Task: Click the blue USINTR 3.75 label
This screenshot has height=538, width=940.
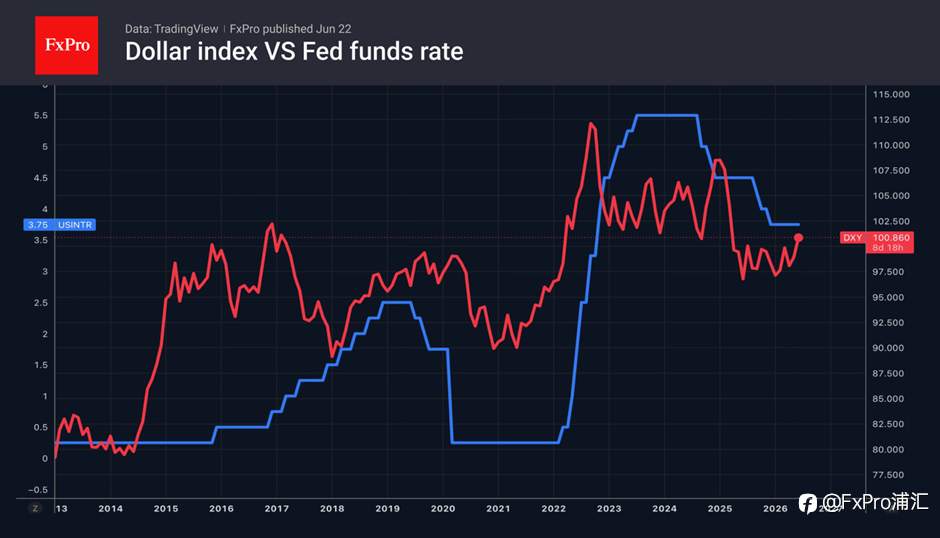Action: [x=59, y=224]
